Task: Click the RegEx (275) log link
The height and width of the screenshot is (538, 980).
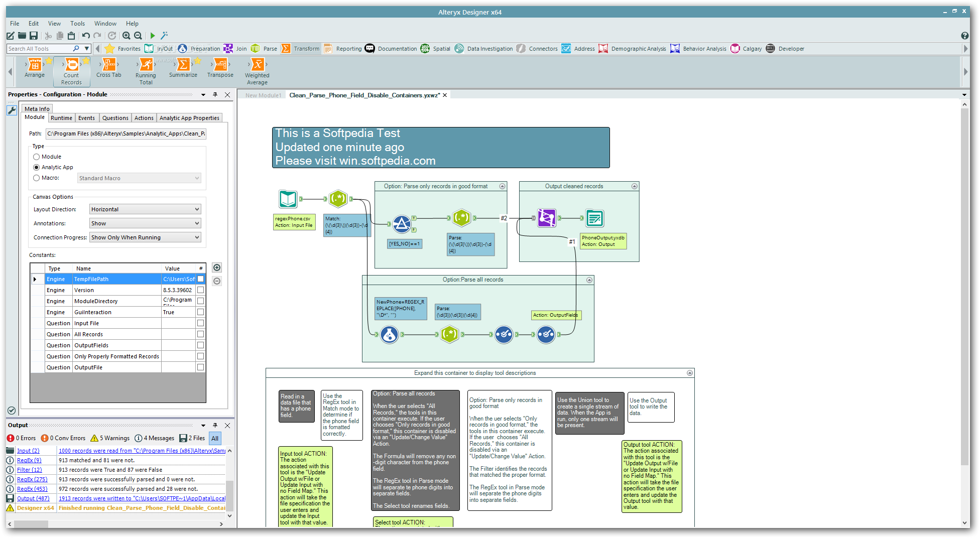Action: pos(32,479)
